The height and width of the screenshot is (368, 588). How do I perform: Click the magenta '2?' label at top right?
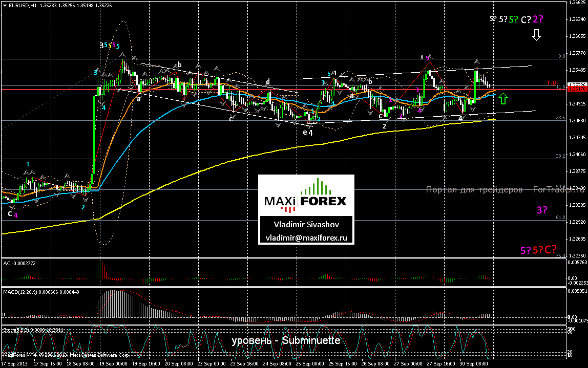[x=538, y=19]
